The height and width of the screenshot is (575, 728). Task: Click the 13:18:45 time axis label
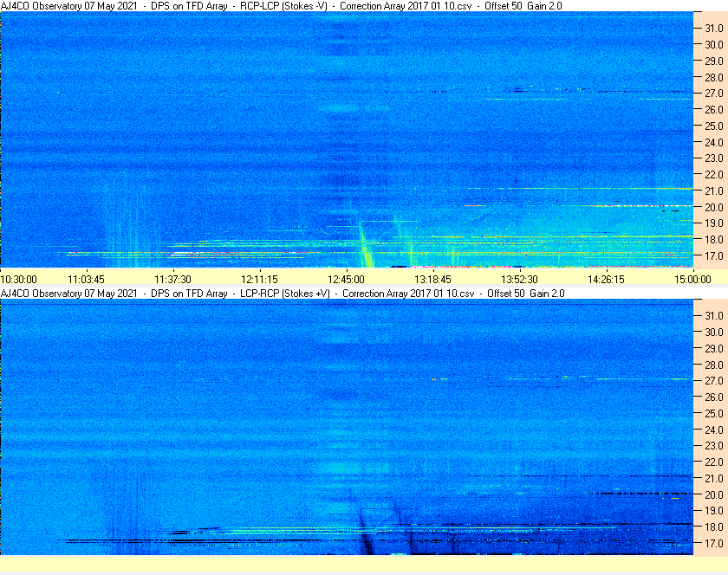click(x=432, y=280)
